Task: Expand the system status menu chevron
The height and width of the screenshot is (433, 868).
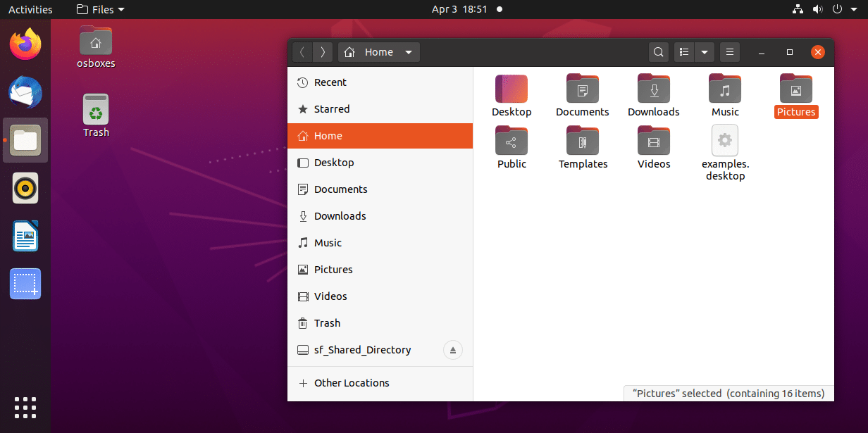Action: 855,9
